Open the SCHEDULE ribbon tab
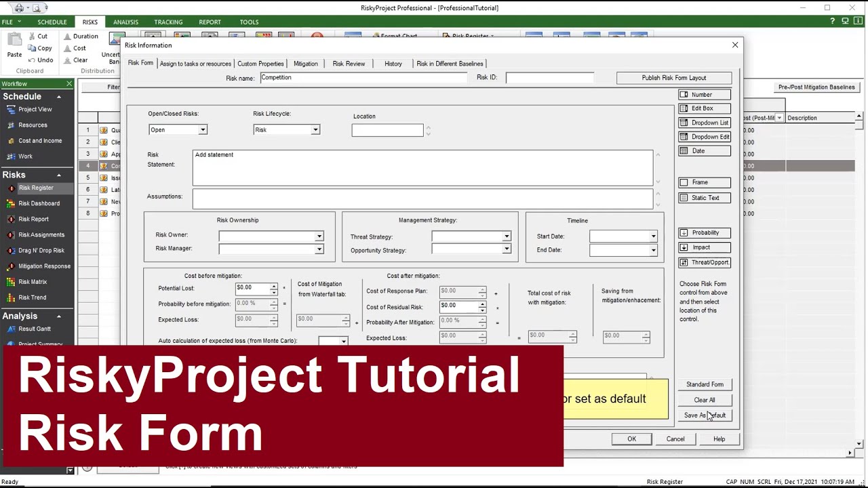This screenshot has width=868, height=488. click(x=52, y=22)
